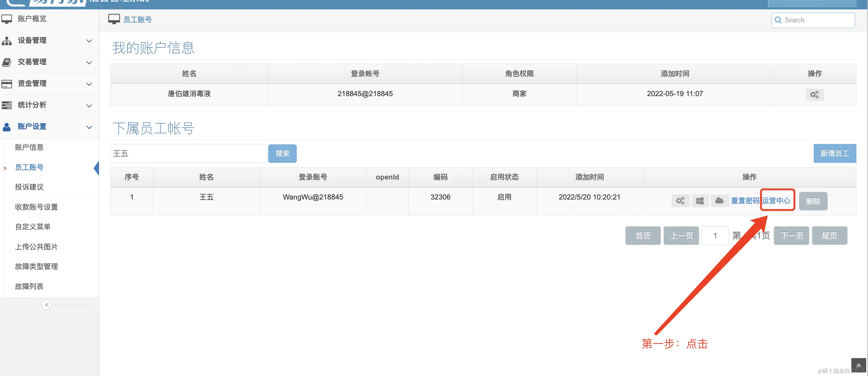Open the settings gear for 唐伯雄消毒液 account
868x376 pixels.
click(x=814, y=95)
